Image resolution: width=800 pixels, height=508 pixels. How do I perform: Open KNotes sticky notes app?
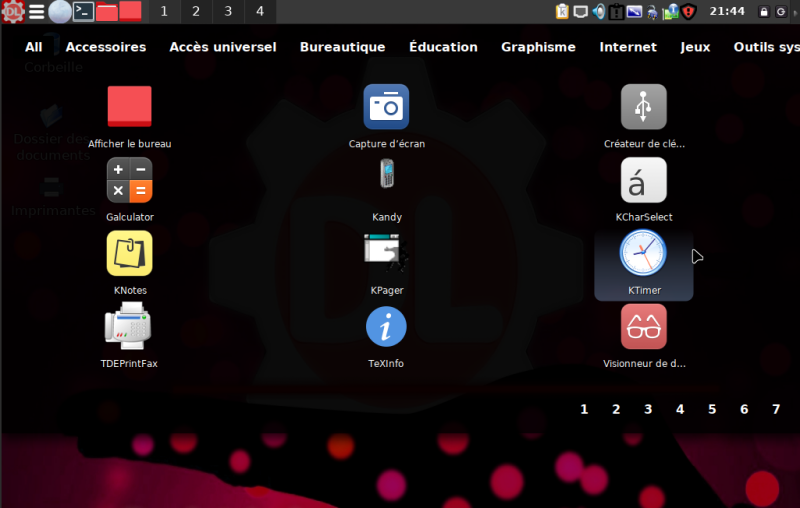pyautogui.click(x=130, y=254)
